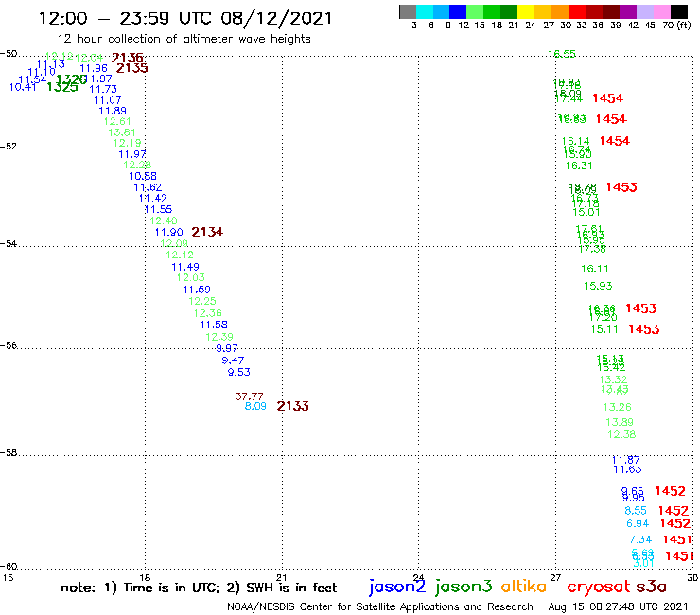Click the bright red 30-33 ft legend swatch
700x615 pixels.
pyautogui.click(x=577, y=11)
